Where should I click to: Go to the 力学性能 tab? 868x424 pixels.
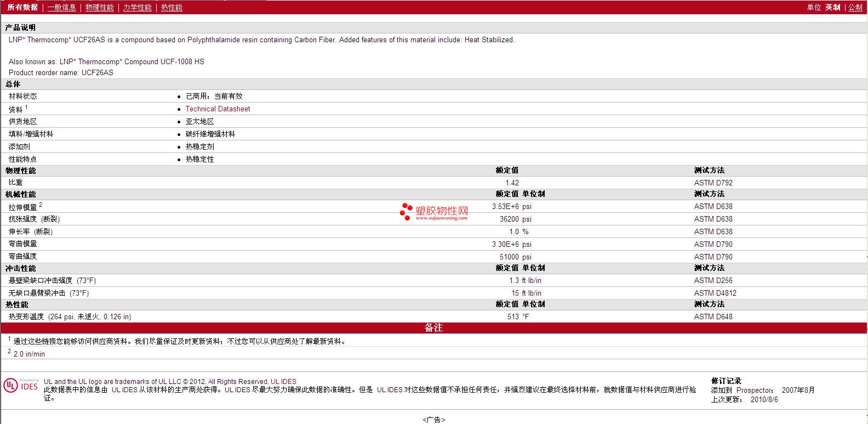[x=137, y=7]
